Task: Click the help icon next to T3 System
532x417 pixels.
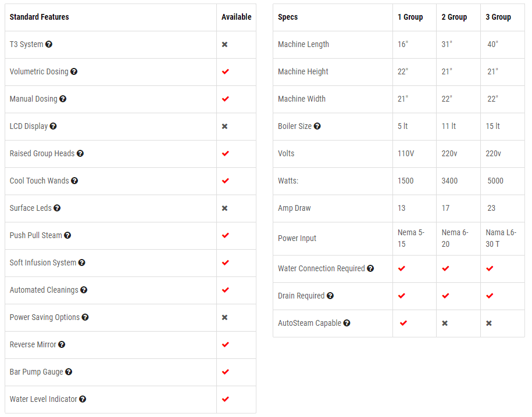Action: pos(49,44)
